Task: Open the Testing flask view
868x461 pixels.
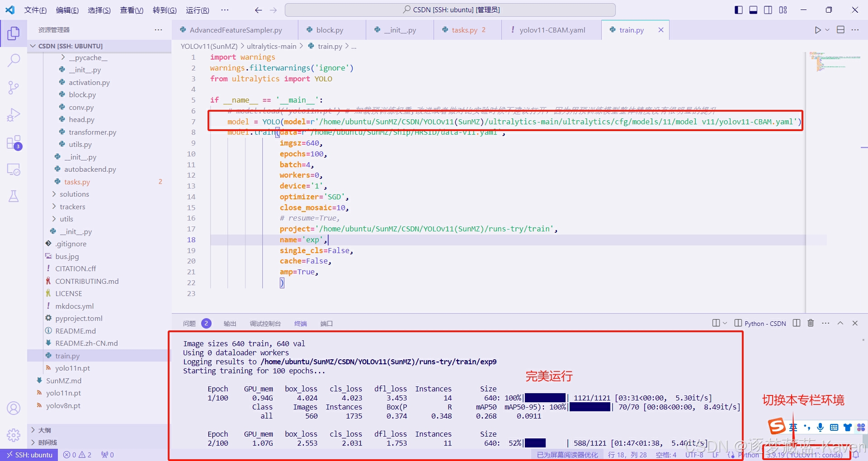Action: point(14,196)
